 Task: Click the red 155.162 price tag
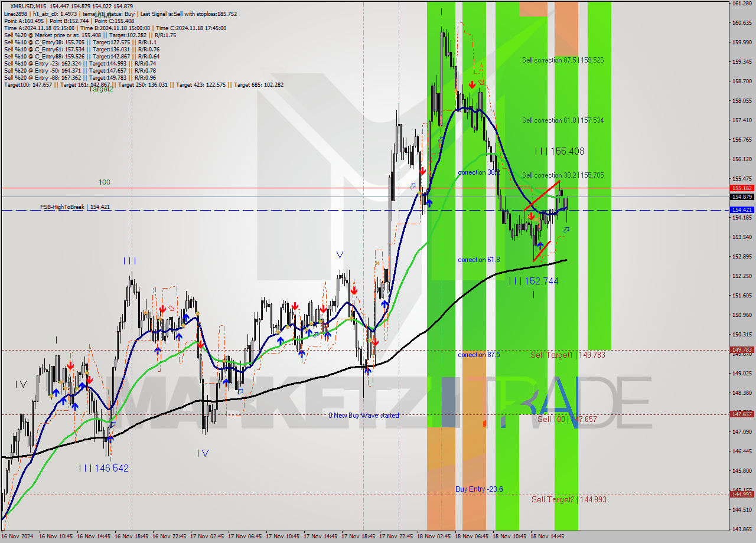[x=741, y=188]
